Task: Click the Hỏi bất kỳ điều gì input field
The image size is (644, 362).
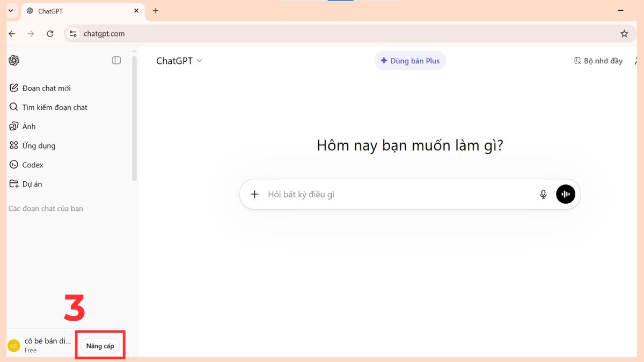Action: coord(376,194)
